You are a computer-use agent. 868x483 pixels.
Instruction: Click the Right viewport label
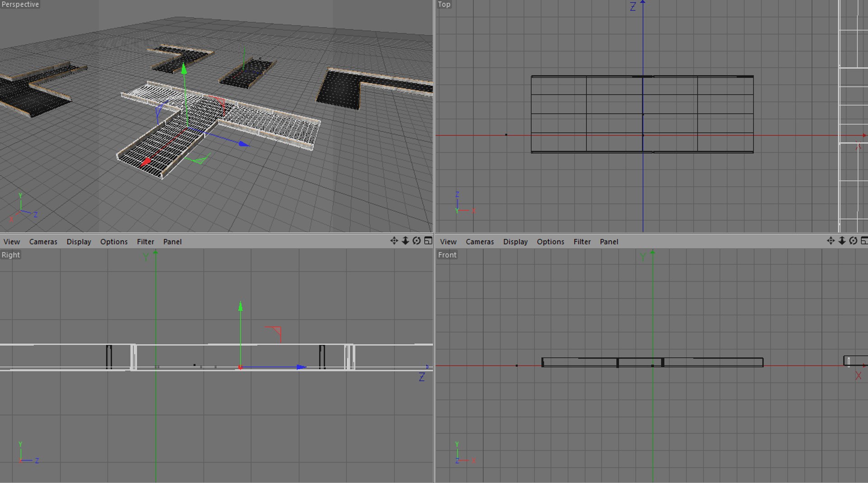[11, 255]
